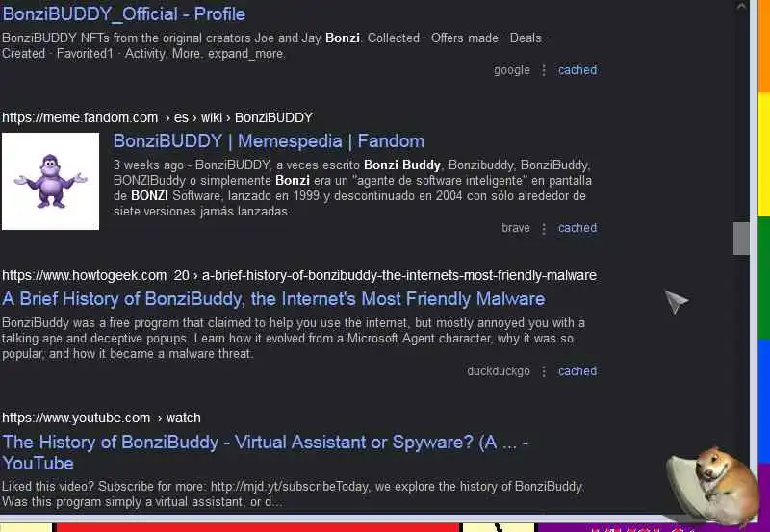The width and height of the screenshot is (770, 532).
Task: Click the howtogeek.com URL breadcrumb
Action: click(299, 275)
